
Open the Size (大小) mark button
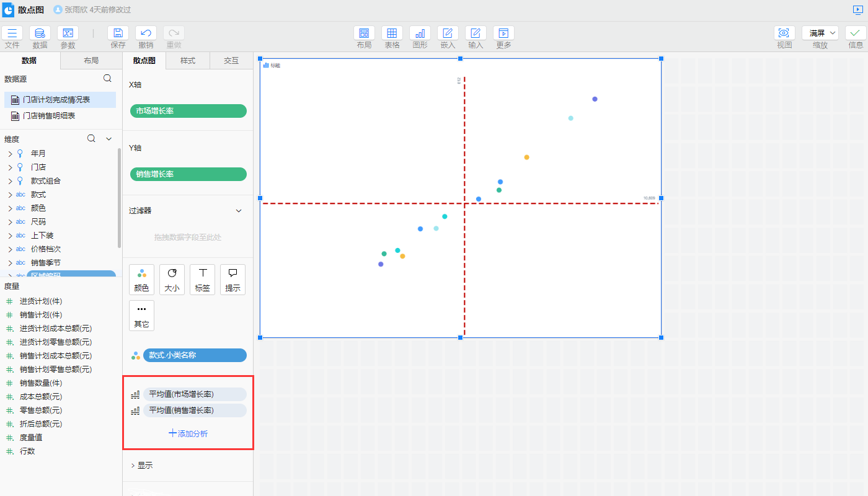(x=172, y=280)
